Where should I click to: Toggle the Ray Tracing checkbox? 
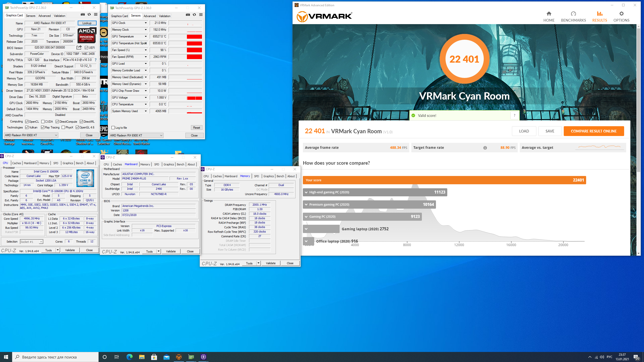[43, 127]
